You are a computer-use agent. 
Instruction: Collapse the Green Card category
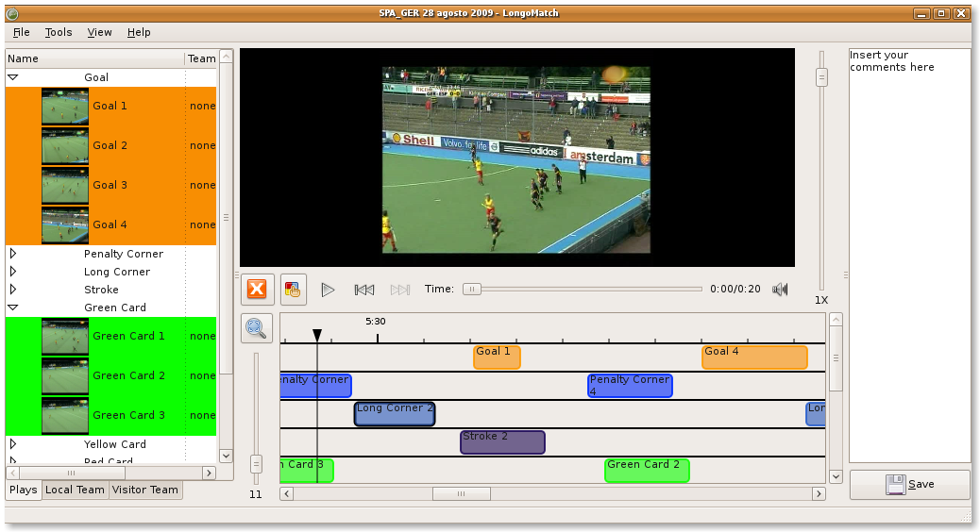(13, 308)
